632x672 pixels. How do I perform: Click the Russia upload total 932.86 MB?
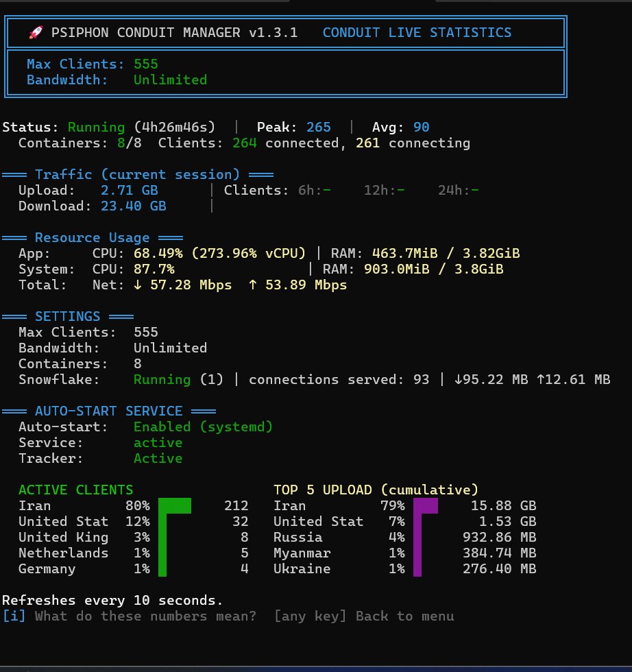point(499,538)
